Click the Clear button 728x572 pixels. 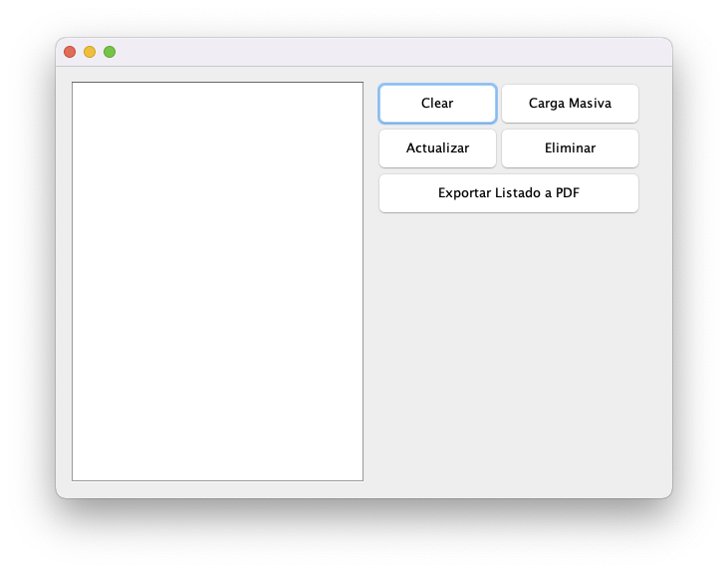tap(437, 104)
